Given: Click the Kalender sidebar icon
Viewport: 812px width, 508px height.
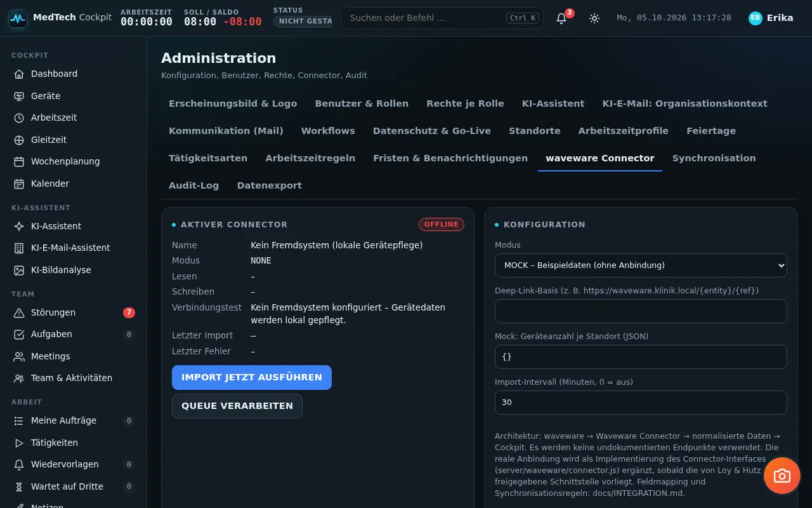Looking at the screenshot, I should (19, 184).
